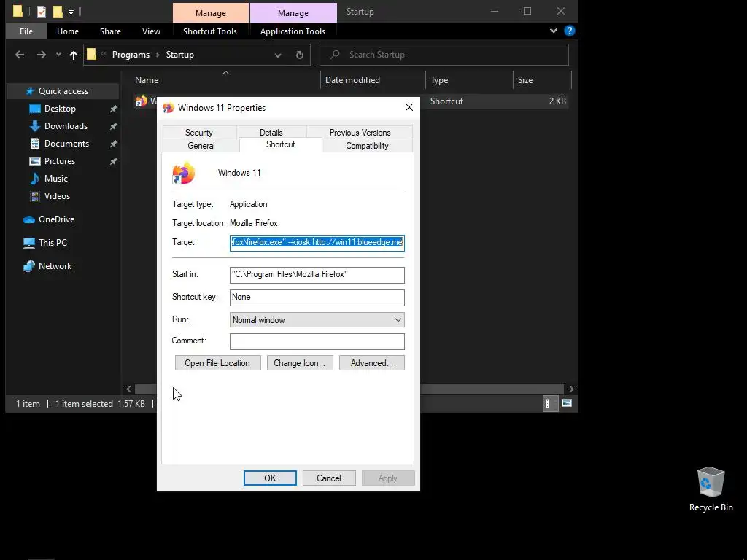Close the Windows 11 Properties dialog
This screenshot has width=747, height=560.
click(x=409, y=108)
